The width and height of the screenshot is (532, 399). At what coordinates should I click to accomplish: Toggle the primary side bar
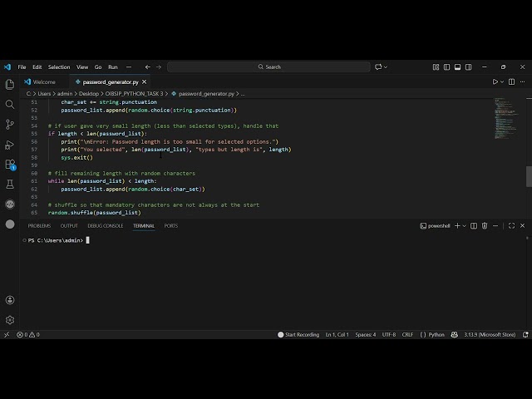[447, 66]
